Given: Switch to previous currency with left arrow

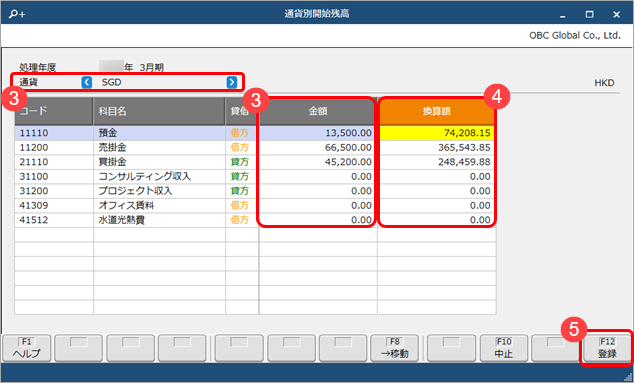Looking at the screenshot, I should tap(87, 82).
